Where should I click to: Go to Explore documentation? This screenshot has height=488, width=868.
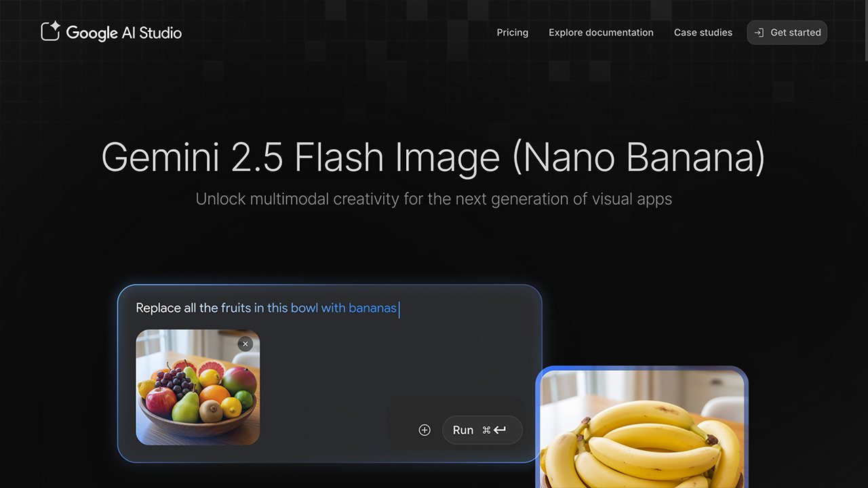[601, 33]
